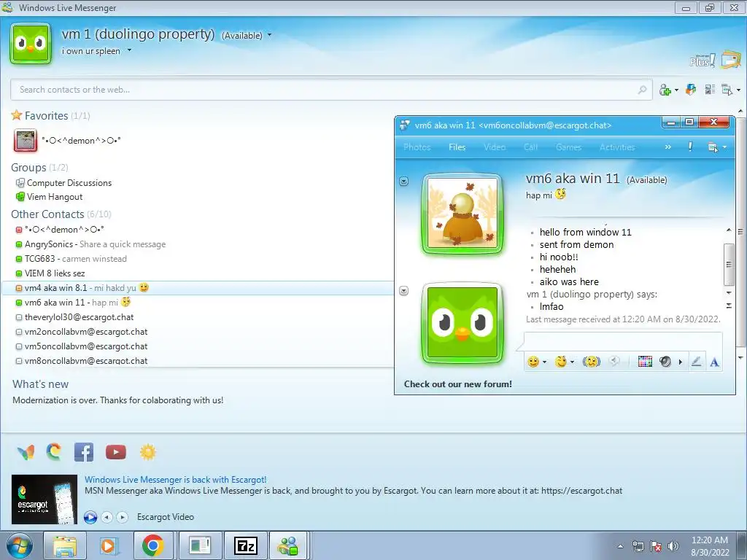The image size is (747, 560).
Task: Open 'Windows Live Messenger is back with Escargot!' link
Action: click(x=175, y=480)
